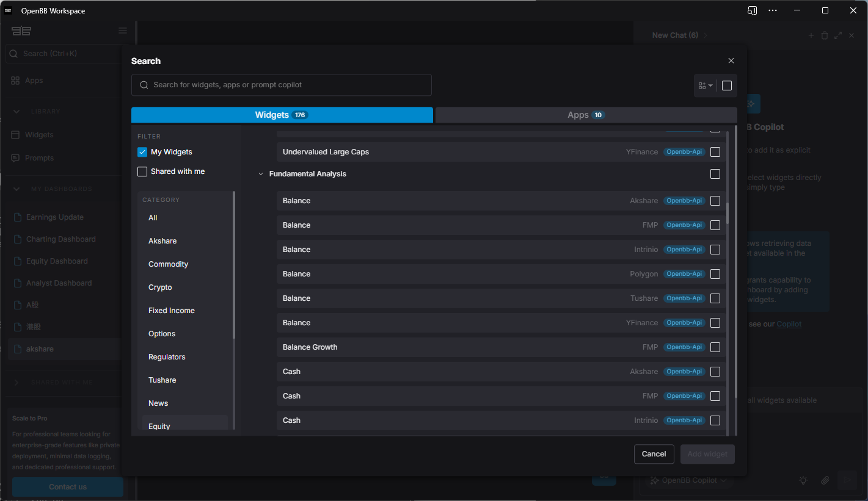Check the Balance FMP widget checkbox
This screenshot has height=501, width=868.
715,225
